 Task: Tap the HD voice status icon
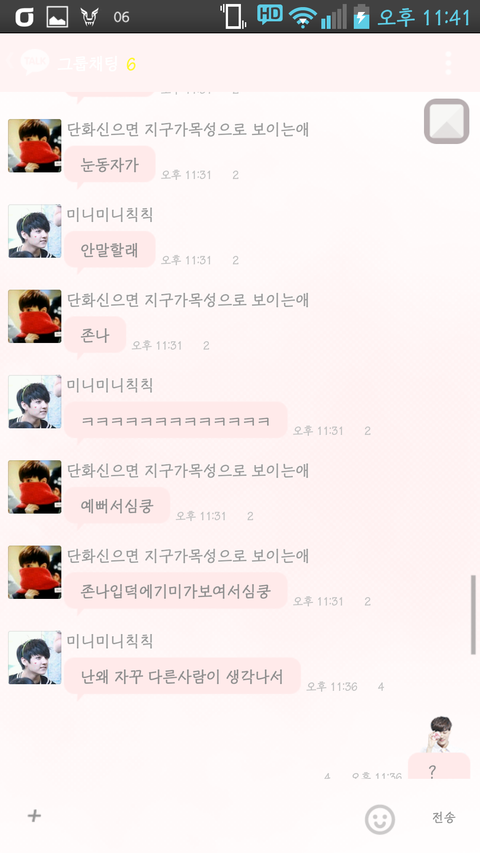point(270,14)
